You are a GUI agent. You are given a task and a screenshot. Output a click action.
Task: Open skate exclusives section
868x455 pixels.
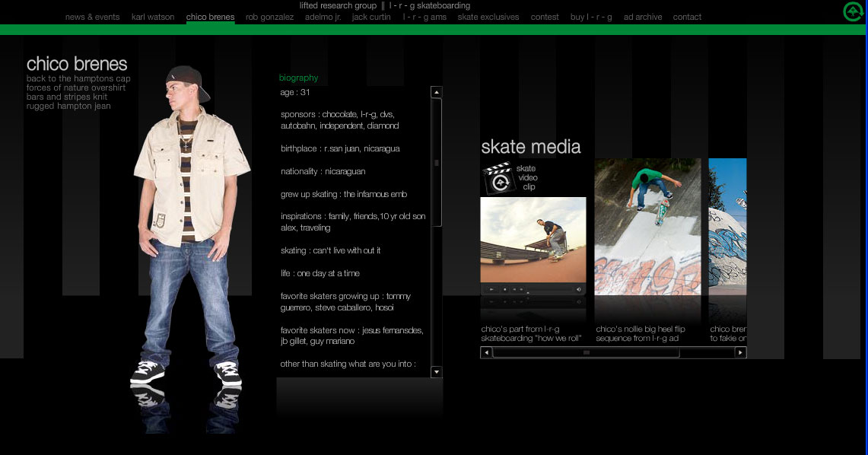click(x=488, y=17)
